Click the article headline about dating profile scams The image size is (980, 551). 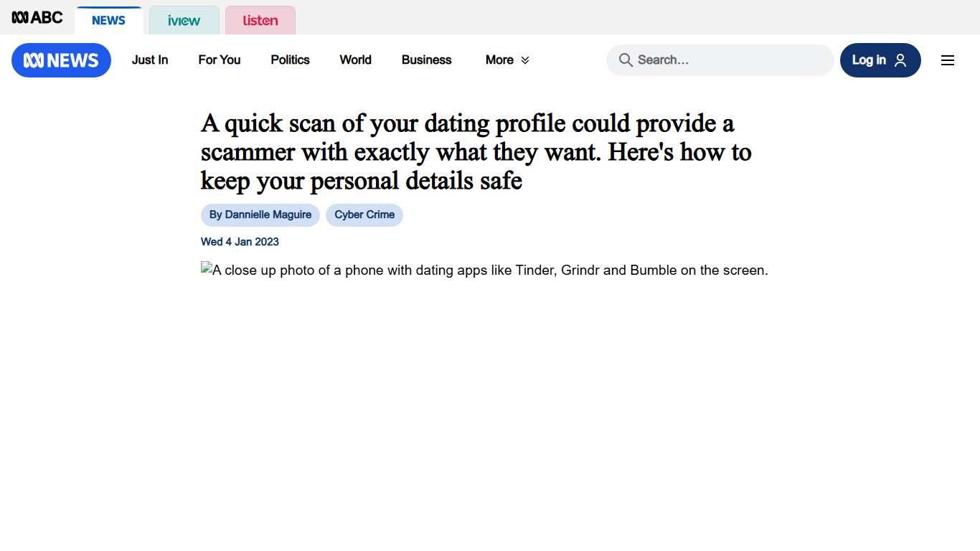pyautogui.click(x=476, y=152)
